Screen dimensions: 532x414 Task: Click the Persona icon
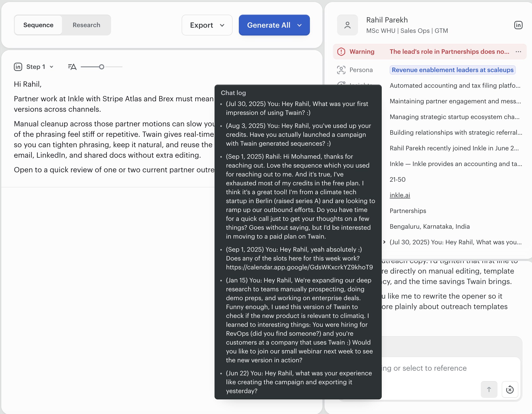pyautogui.click(x=341, y=70)
